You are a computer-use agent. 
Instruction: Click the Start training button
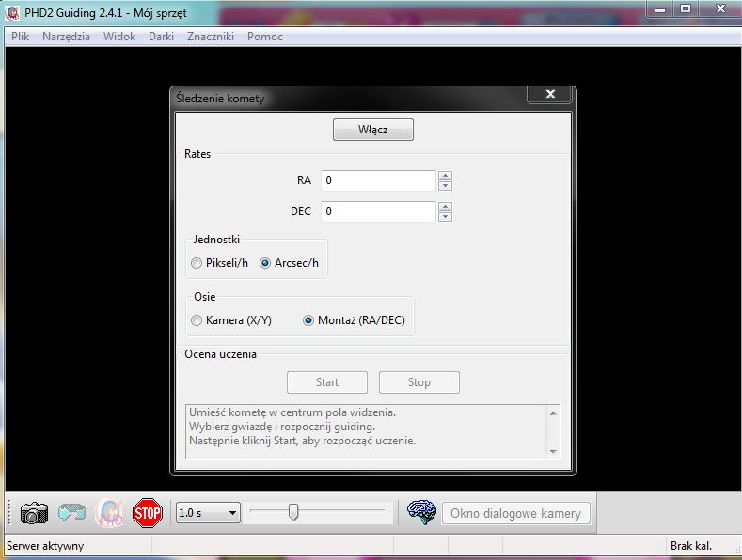[x=327, y=382]
